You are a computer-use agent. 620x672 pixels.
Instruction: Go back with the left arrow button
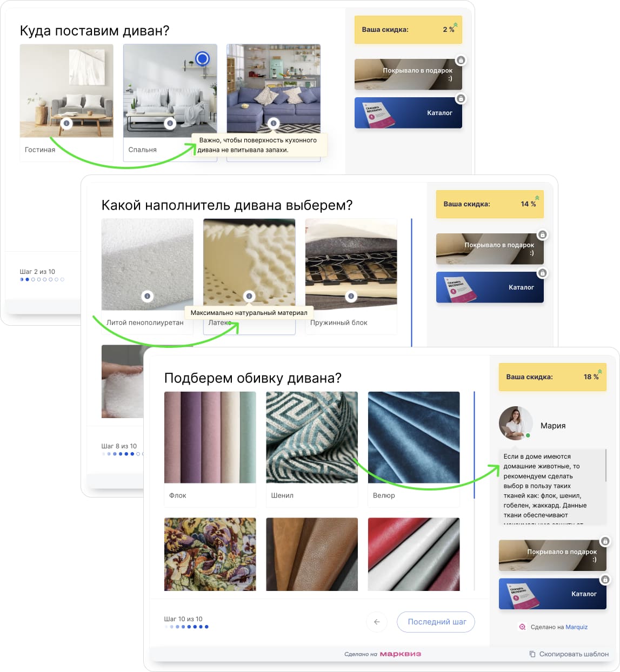tap(377, 622)
